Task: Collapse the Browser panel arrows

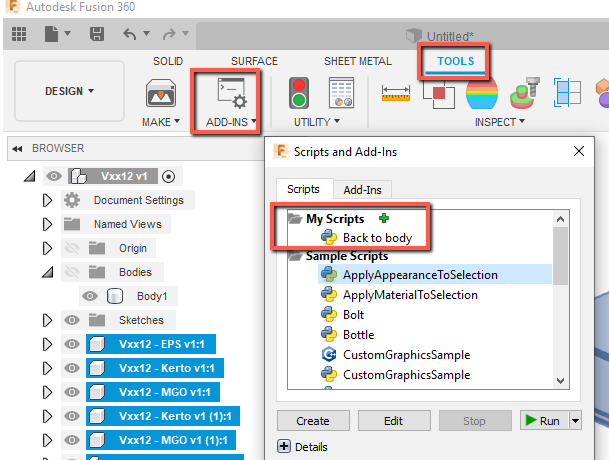Action: point(17,148)
